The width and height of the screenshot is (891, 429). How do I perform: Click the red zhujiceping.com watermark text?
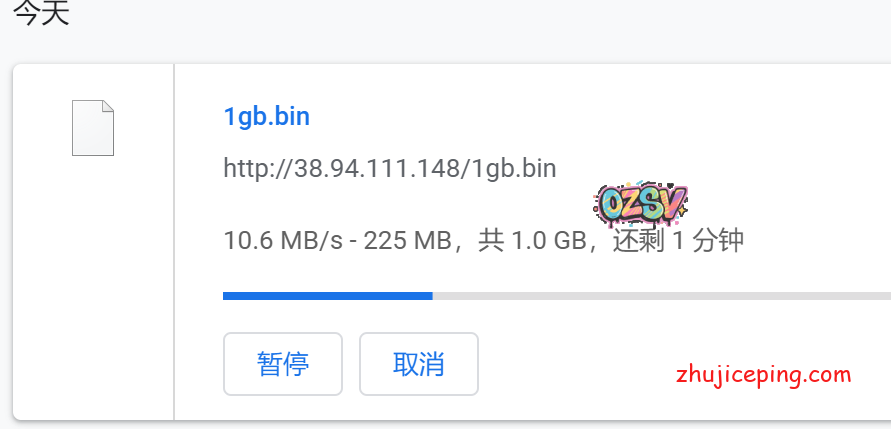[x=764, y=376]
